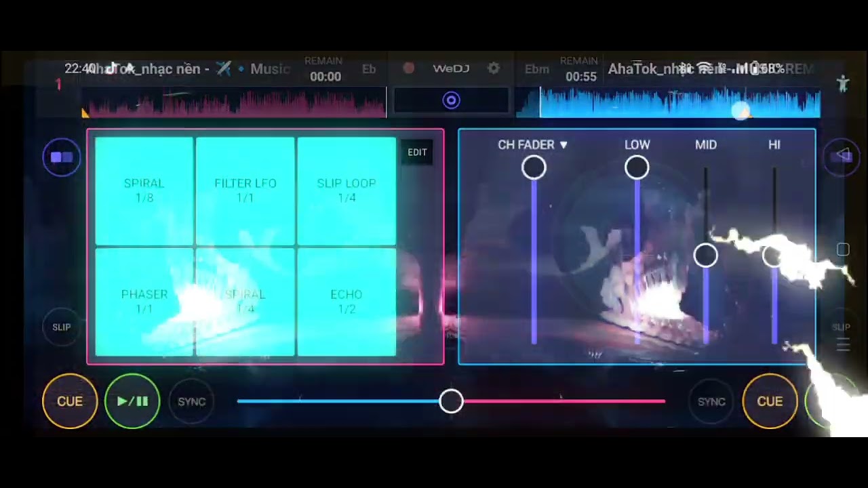
Task: Trigger the PHASER 1/1 pad
Action: coord(144,302)
